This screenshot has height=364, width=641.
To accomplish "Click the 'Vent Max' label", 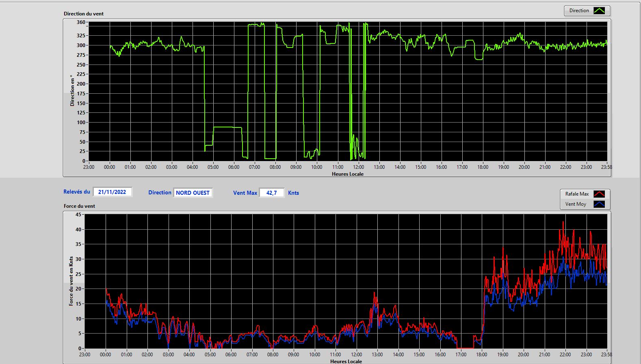I will point(245,193).
